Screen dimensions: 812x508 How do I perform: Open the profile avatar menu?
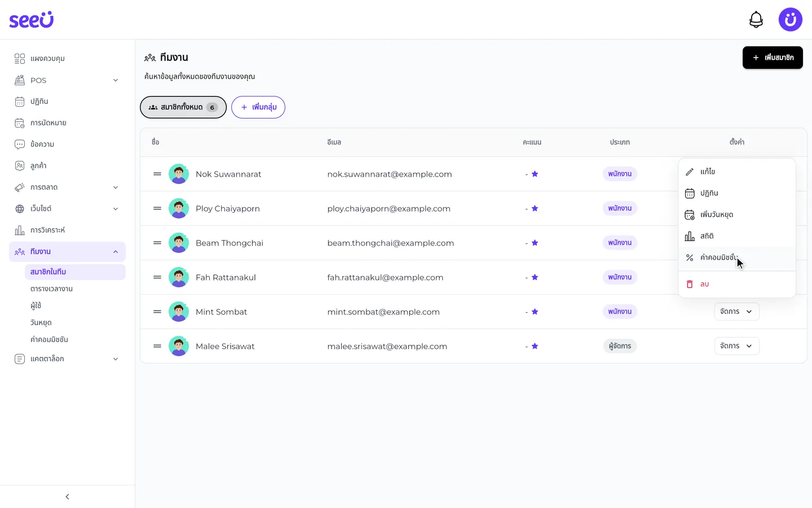[790, 20]
